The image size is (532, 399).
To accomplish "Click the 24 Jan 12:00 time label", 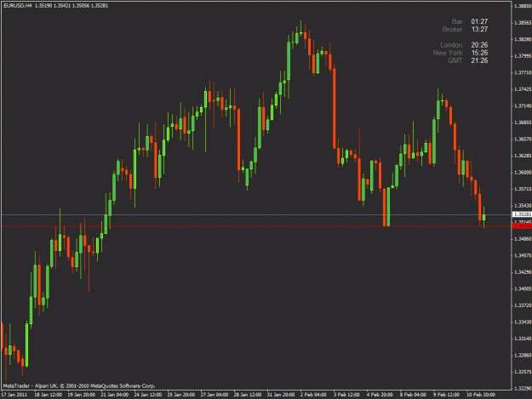I will [x=147, y=395].
